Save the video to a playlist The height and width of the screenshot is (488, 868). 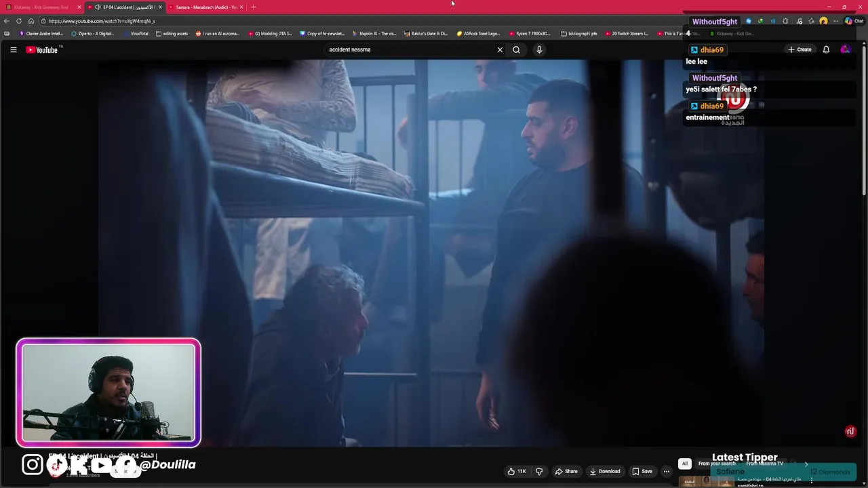click(x=642, y=471)
